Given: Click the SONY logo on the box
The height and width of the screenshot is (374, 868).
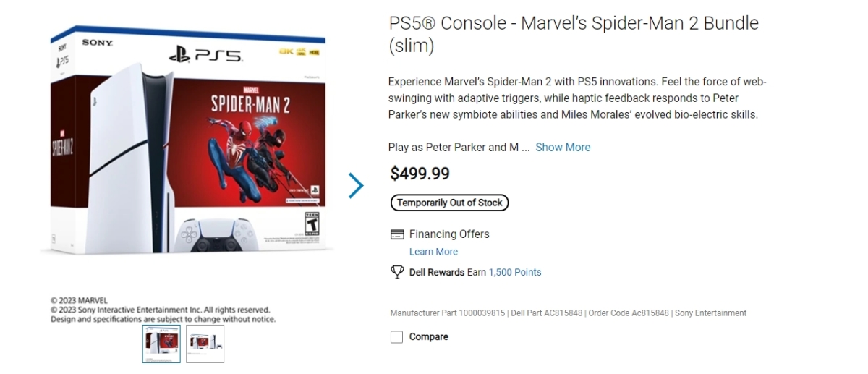Looking at the screenshot, I should point(97,43).
